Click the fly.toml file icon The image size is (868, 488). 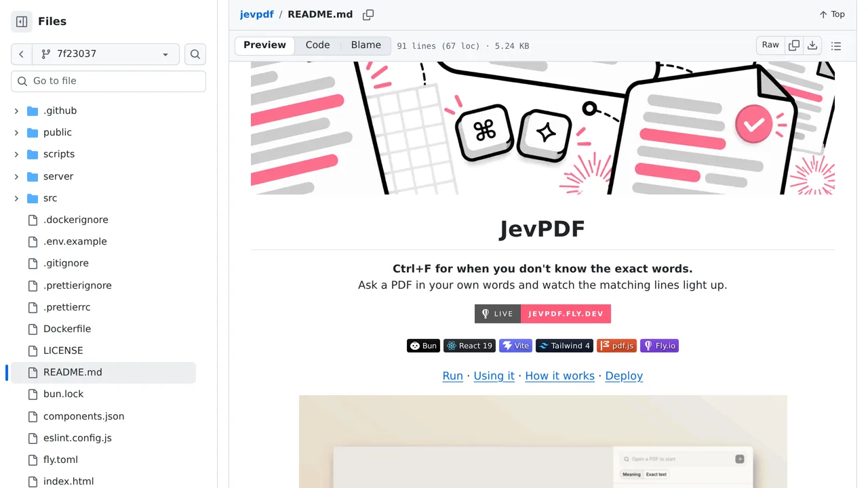(x=33, y=460)
